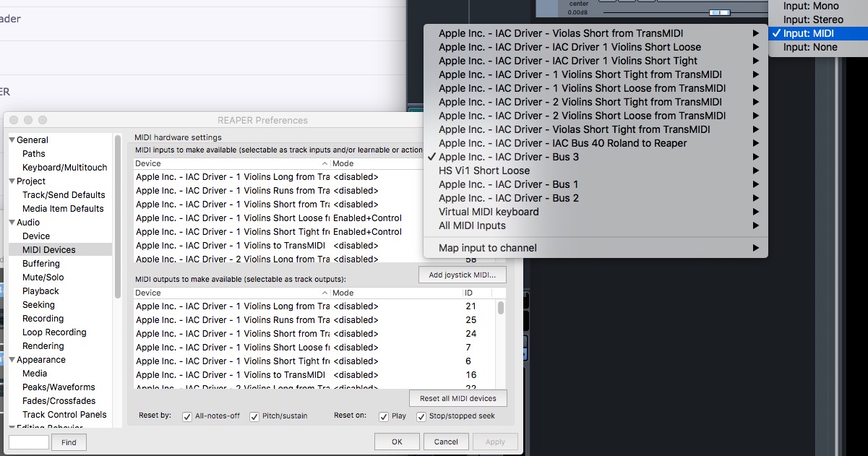Click the MIDI outputs list scrollbar
868x456 pixels.
click(x=501, y=308)
